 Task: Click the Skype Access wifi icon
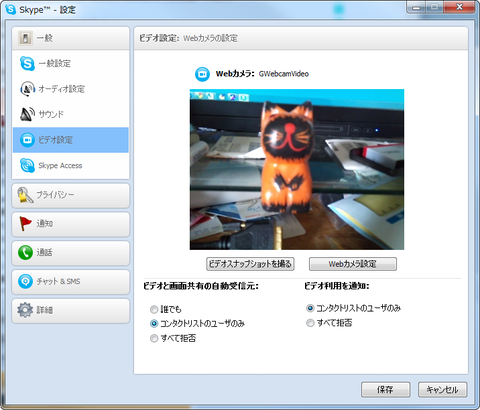pyautogui.click(x=27, y=165)
